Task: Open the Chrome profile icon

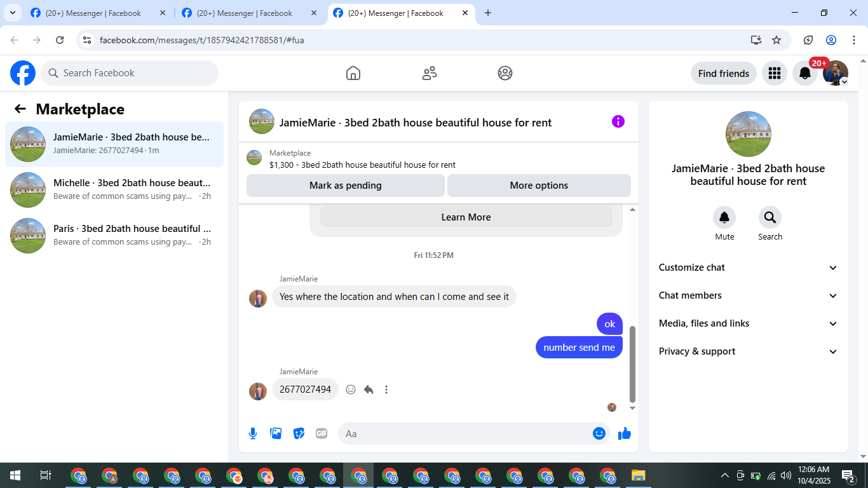Action: tap(831, 40)
